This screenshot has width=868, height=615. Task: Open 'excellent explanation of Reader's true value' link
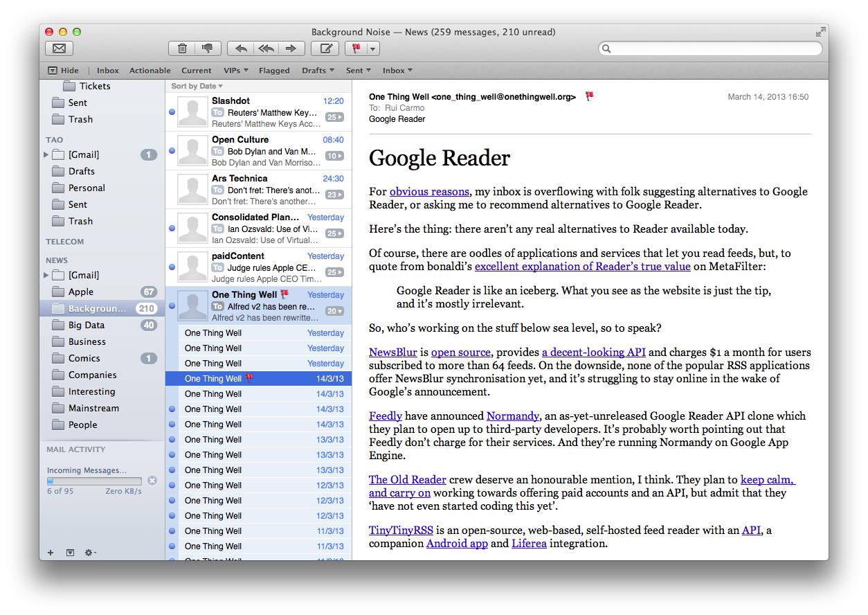tap(582, 267)
